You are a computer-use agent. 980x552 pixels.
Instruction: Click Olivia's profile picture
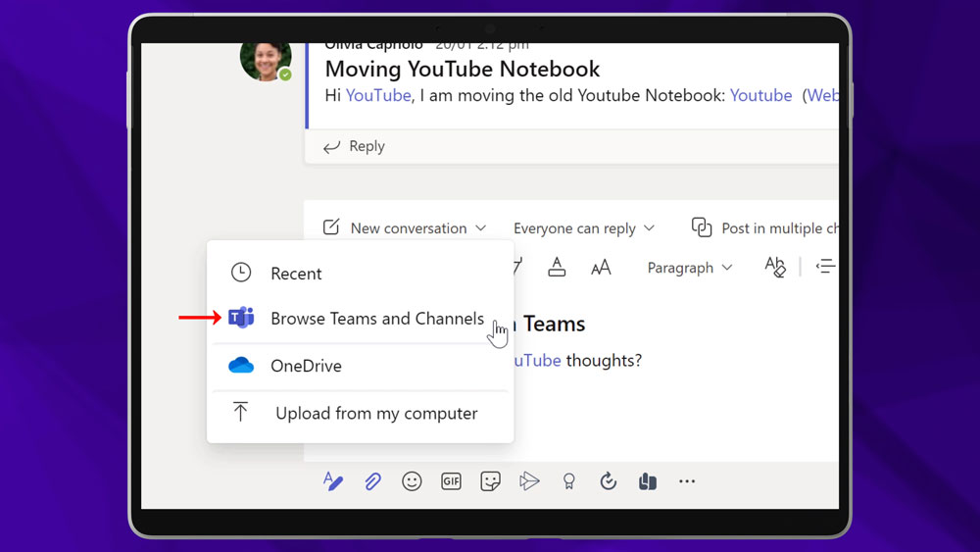coord(266,61)
